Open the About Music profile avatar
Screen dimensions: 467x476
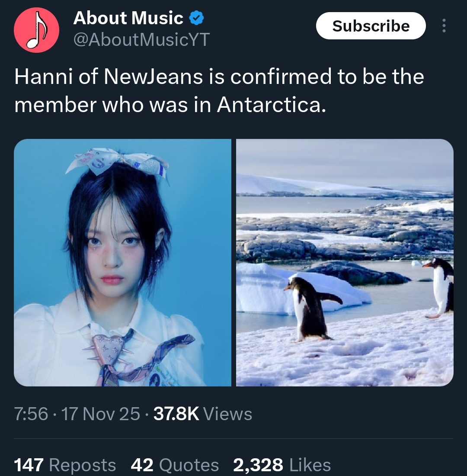pos(36,30)
